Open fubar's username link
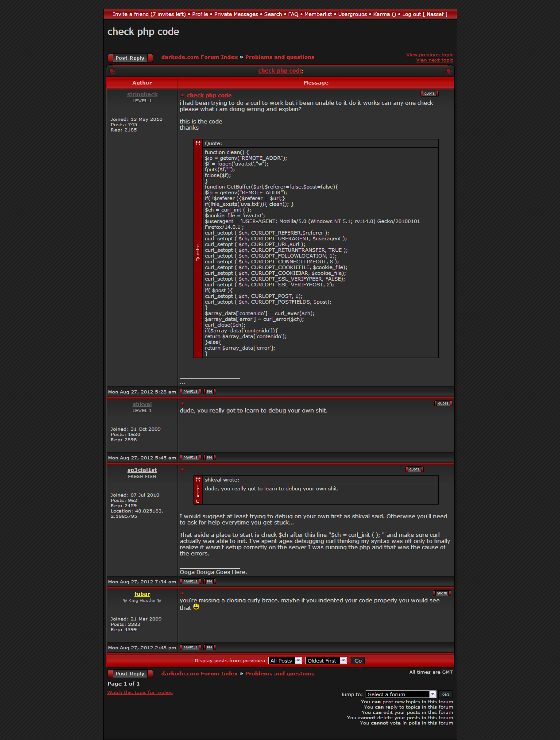This screenshot has width=560, height=740. [x=142, y=594]
